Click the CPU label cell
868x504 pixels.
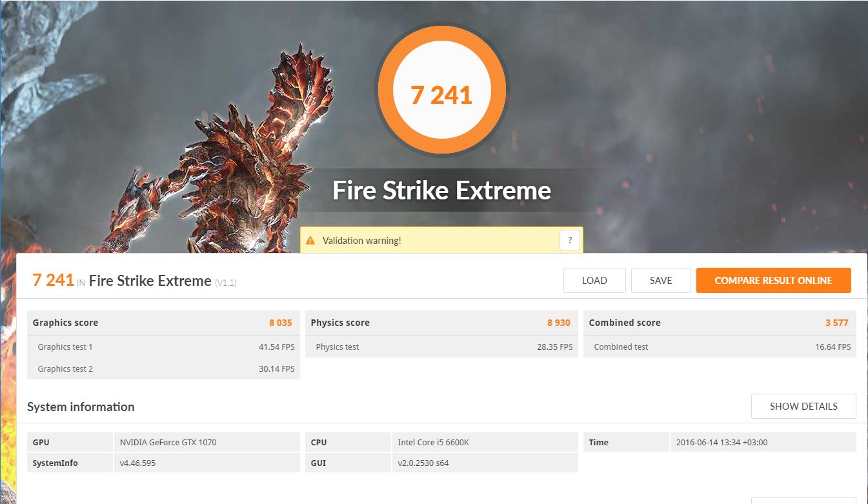coord(348,442)
